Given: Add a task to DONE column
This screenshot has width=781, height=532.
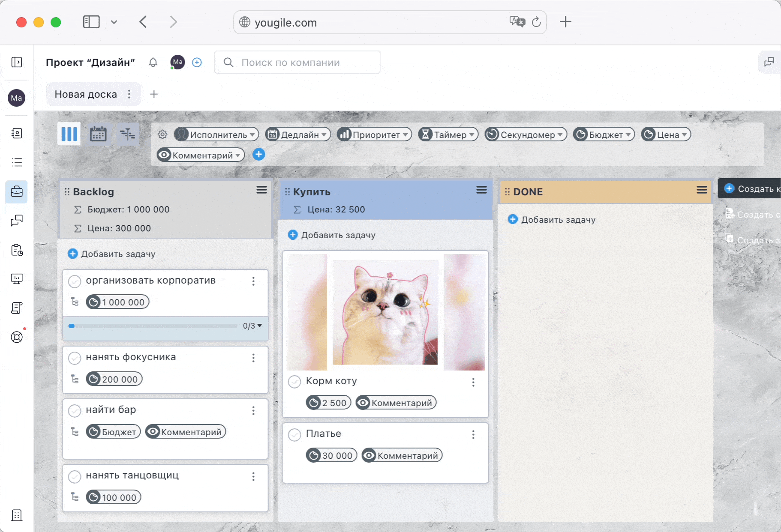Looking at the screenshot, I should coord(552,219).
